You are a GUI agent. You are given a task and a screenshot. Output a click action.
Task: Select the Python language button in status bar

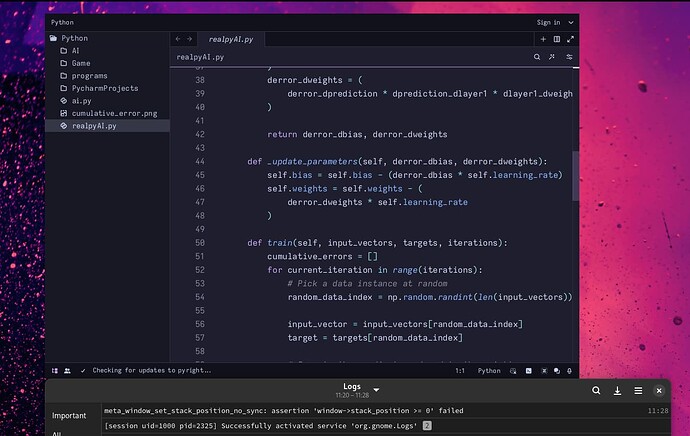(489, 370)
